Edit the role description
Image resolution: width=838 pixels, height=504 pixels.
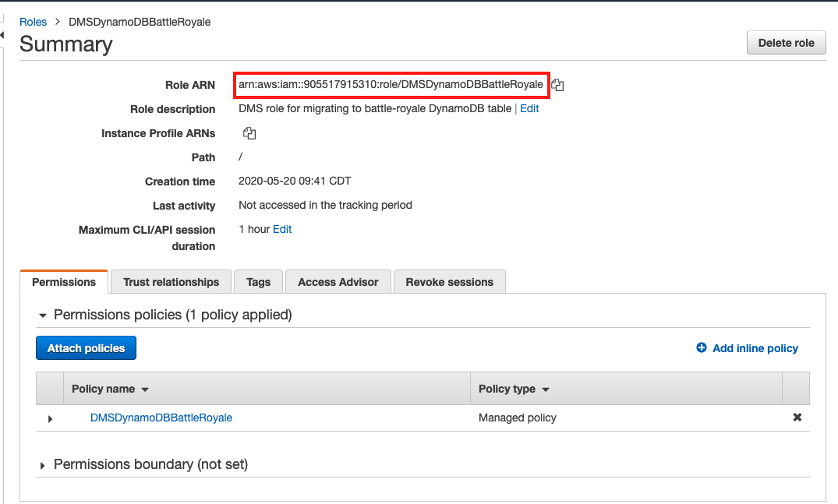click(x=529, y=108)
